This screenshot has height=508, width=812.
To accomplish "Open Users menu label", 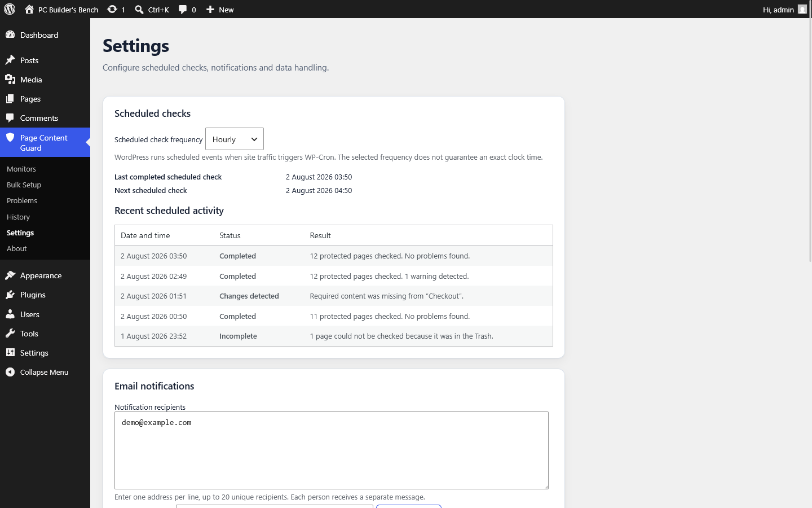I will coord(30,314).
